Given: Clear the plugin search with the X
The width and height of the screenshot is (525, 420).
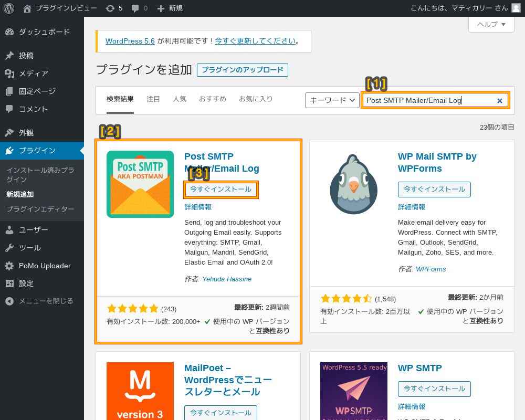Looking at the screenshot, I should (500, 100).
